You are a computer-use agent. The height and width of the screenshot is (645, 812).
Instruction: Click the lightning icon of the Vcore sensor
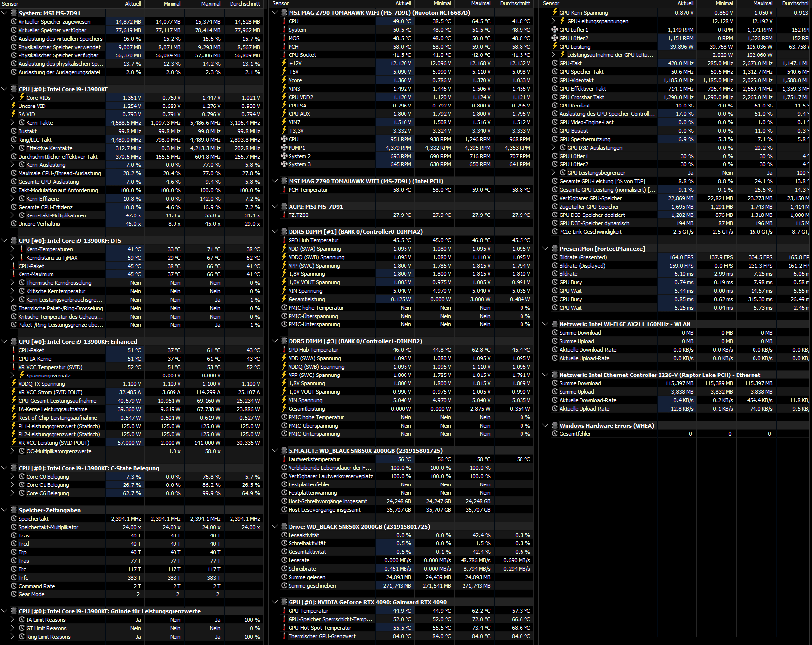(284, 80)
